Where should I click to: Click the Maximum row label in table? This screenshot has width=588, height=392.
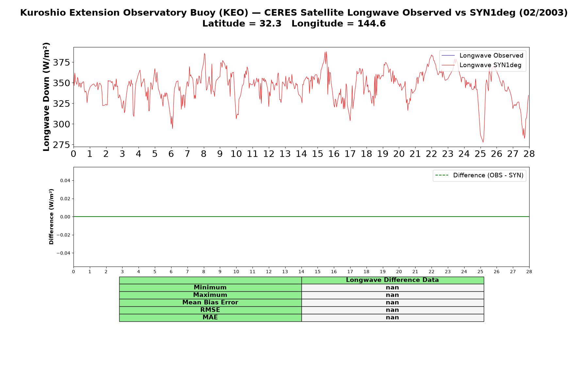tap(210, 295)
